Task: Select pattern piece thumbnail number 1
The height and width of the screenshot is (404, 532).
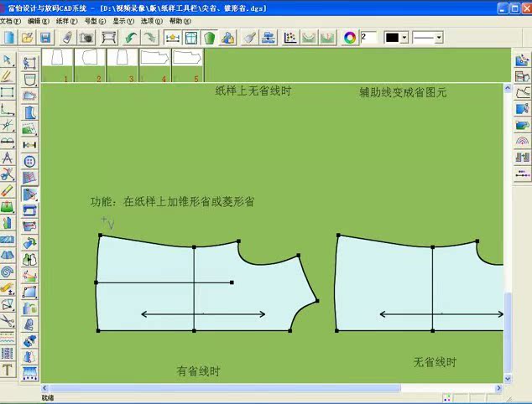Action: tap(58, 64)
